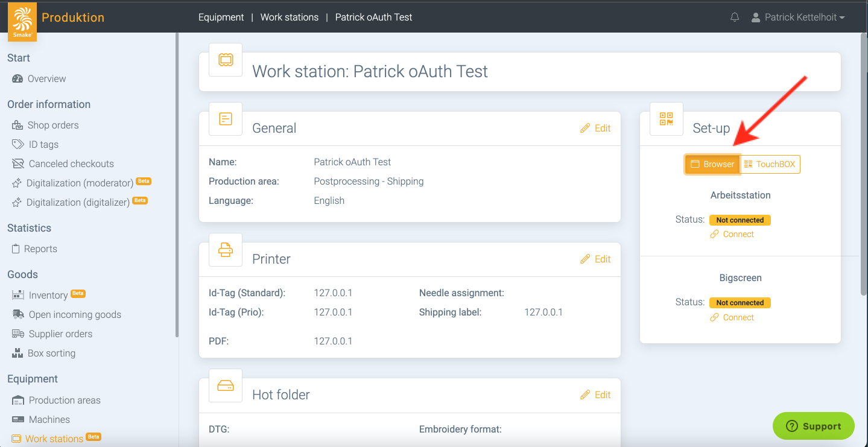Image resolution: width=868 pixels, height=447 pixels.
Task: Click the Shop orders basket icon
Action: (17, 125)
